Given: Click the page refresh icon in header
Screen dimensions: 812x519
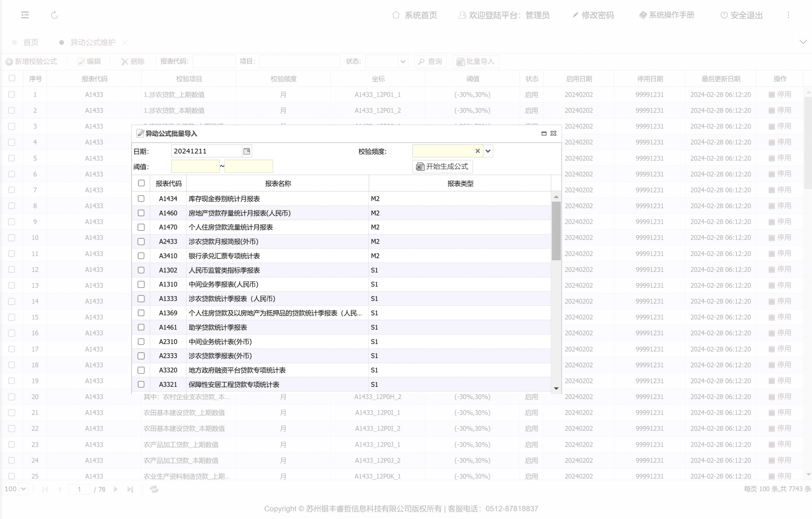Looking at the screenshot, I should point(55,15).
